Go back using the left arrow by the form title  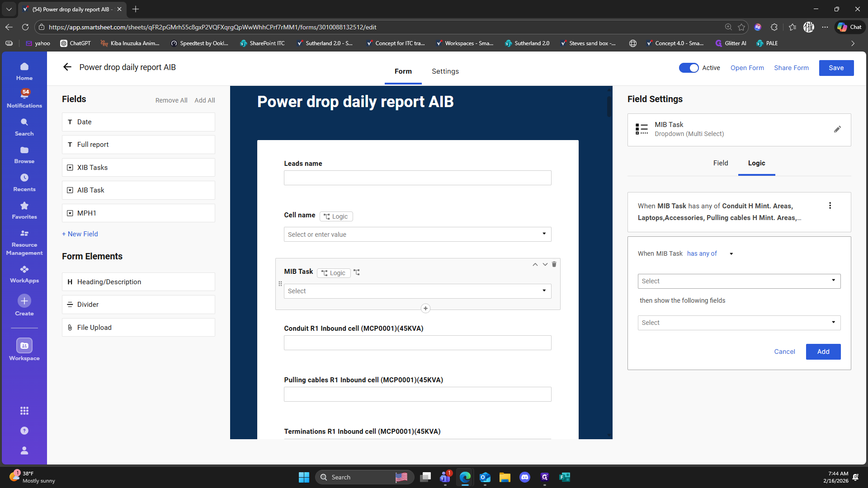click(67, 67)
